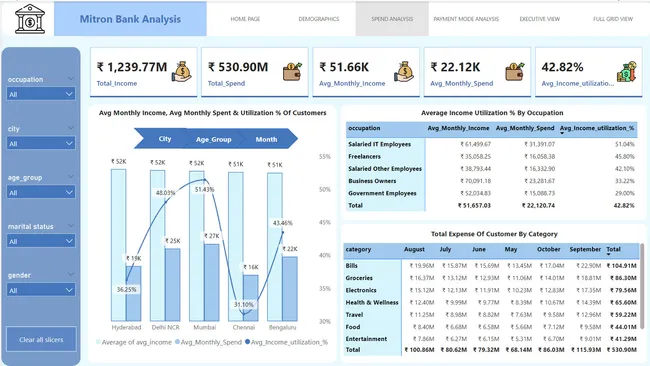This screenshot has height=366, width=650.
Task: Click the Delhi NCR axis label
Action: 165,327
